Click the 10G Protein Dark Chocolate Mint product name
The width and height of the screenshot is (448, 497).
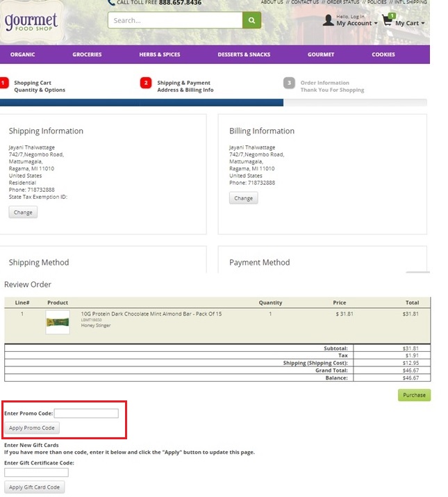151,313
